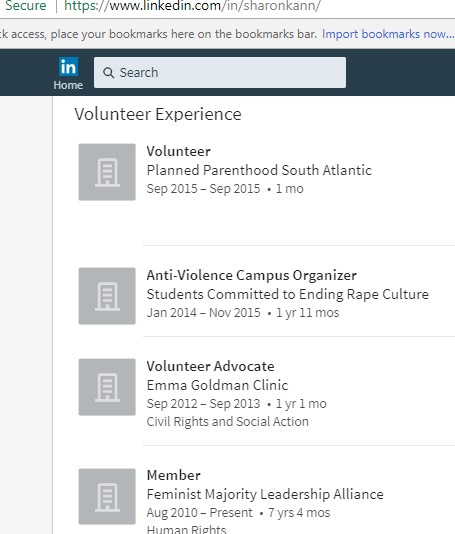Open the Volunteer role title
This screenshot has height=534, width=455.
tap(178, 152)
